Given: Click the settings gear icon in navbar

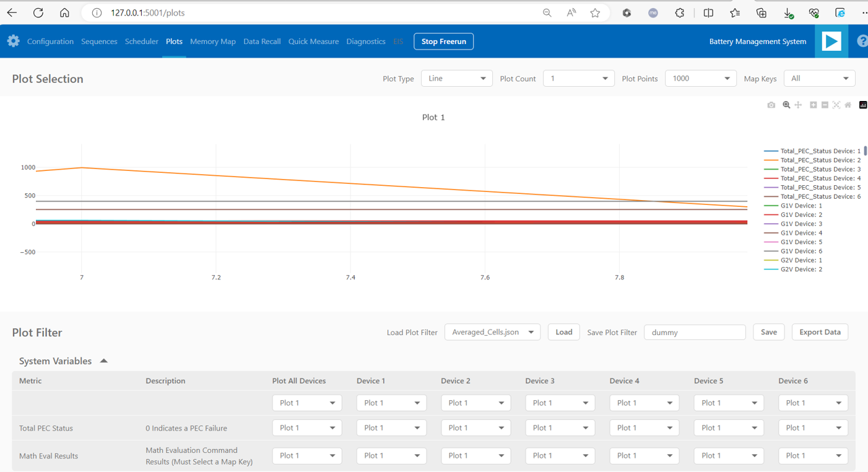Looking at the screenshot, I should pyautogui.click(x=13, y=41).
